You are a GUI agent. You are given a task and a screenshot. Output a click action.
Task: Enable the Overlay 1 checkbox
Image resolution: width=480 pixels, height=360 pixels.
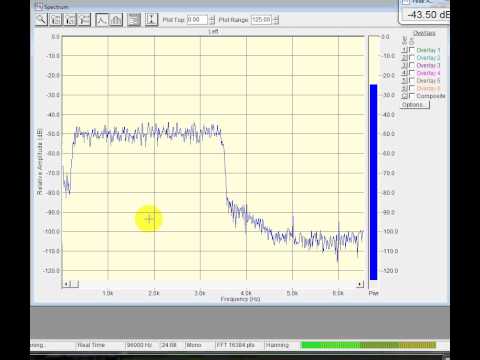pyautogui.click(x=412, y=50)
